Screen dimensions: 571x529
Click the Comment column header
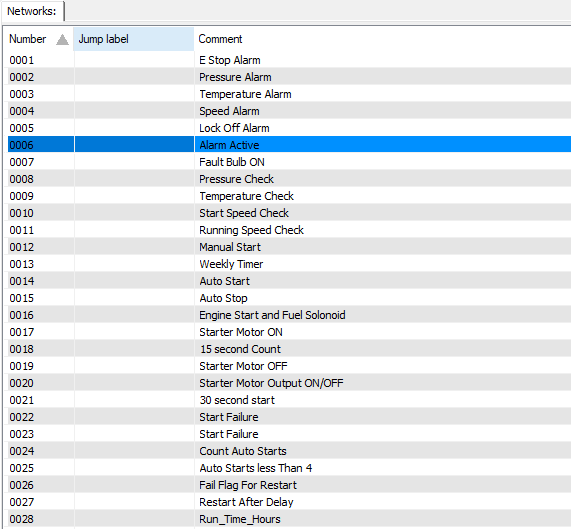pos(383,39)
